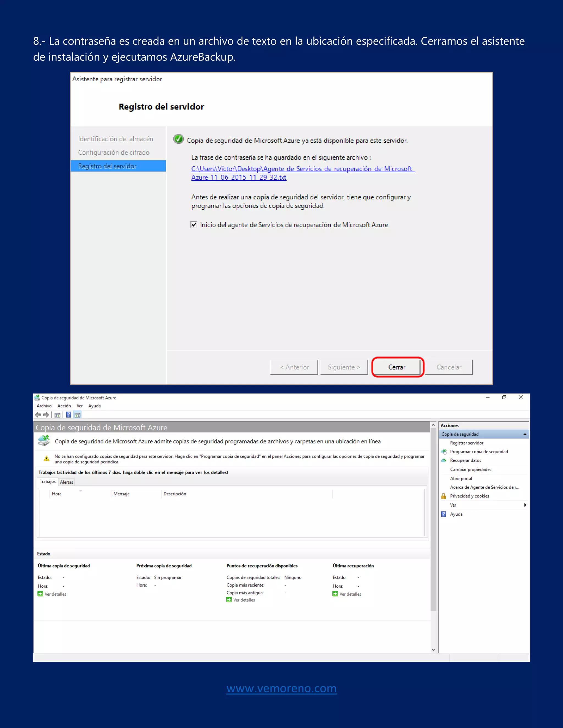Click Ayuda in the Acciones panel
The width and height of the screenshot is (563, 728).
456,514
